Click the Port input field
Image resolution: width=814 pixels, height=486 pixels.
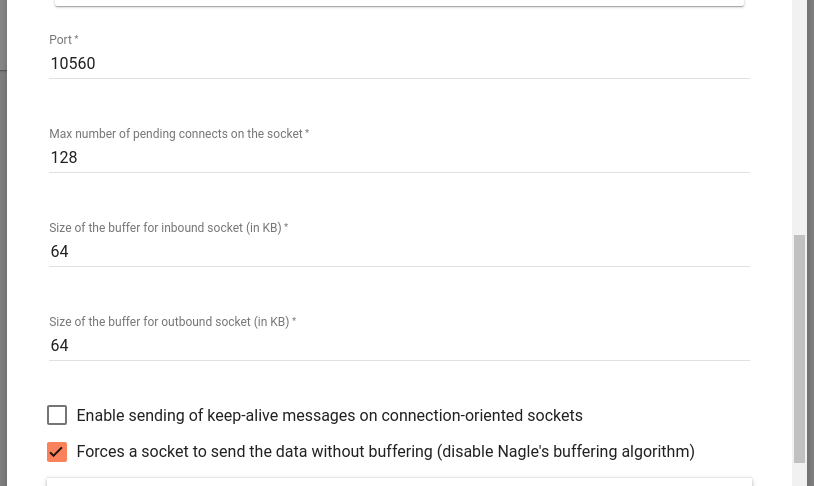tap(399, 63)
